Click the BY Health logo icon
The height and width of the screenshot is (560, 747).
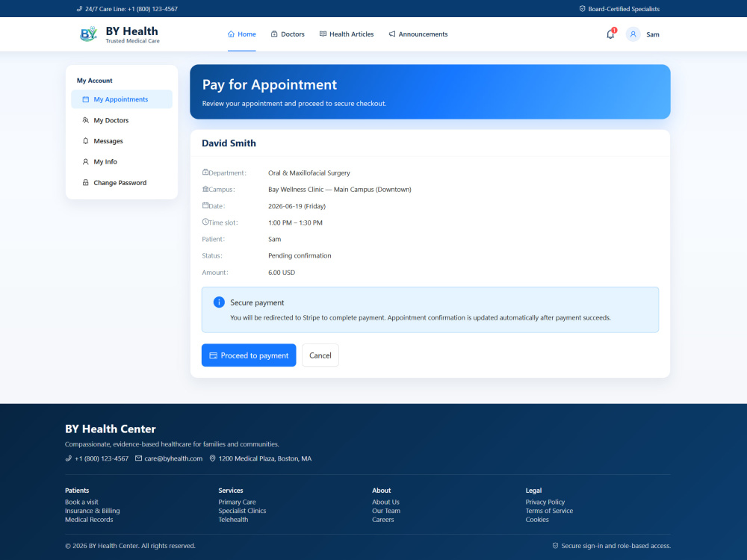(89, 34)
